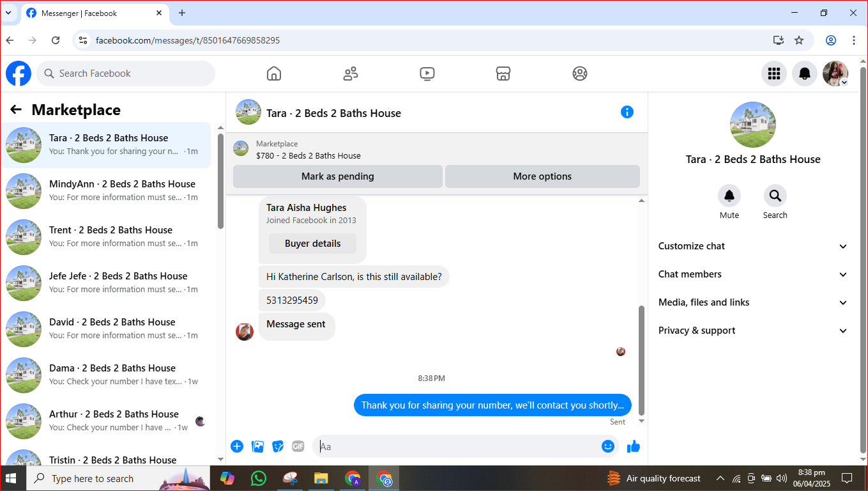
Task: Click the conversation list scrollbar
Action: [x=220, y=180]
